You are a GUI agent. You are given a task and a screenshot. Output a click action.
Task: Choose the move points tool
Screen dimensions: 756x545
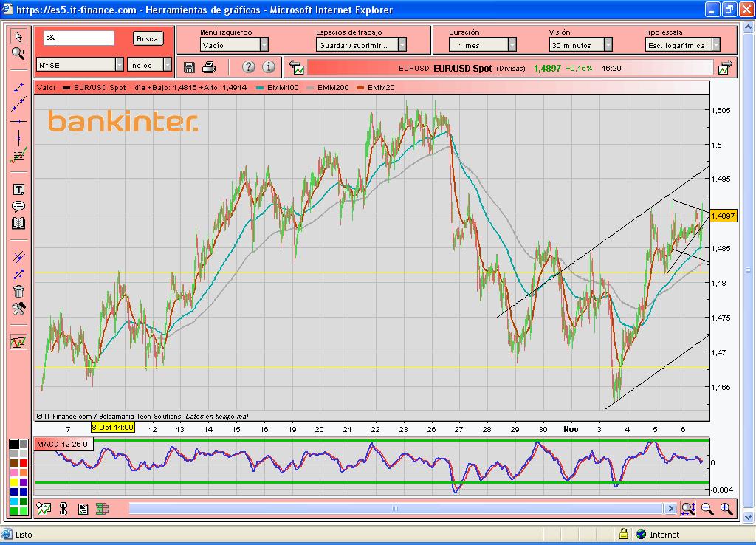18,275
